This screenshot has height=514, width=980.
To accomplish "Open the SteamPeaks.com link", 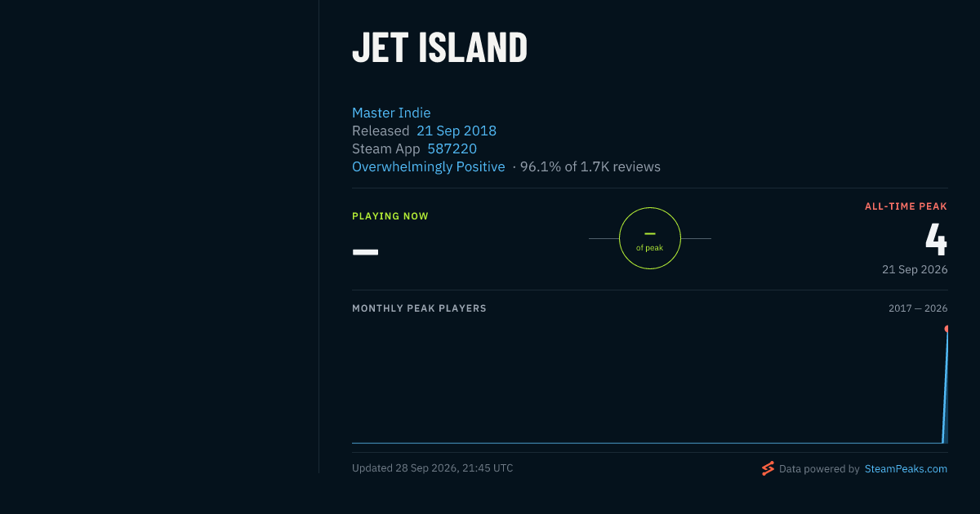I will tap(906, 469).
